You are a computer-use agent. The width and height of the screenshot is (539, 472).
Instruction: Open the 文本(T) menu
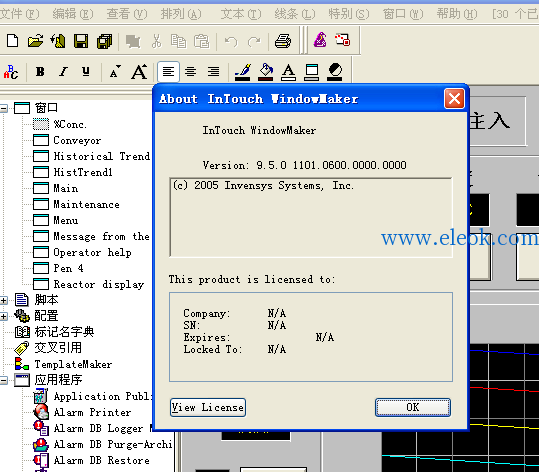241,14
